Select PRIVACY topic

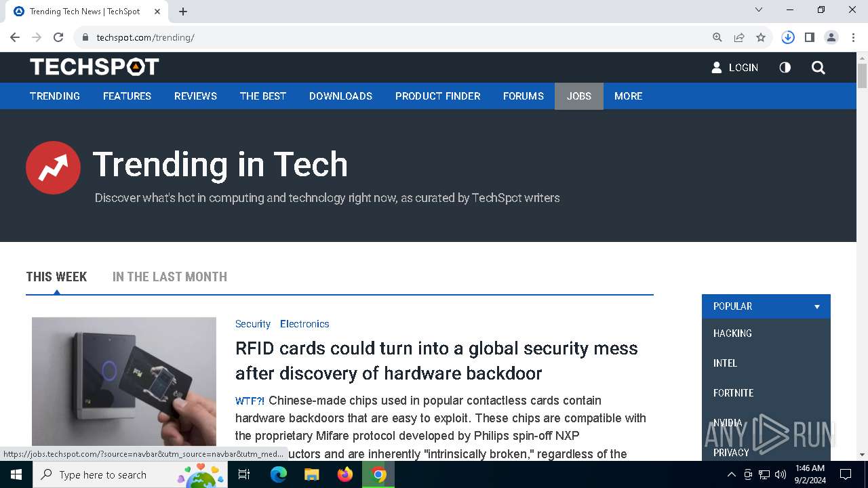pos(731,453)
